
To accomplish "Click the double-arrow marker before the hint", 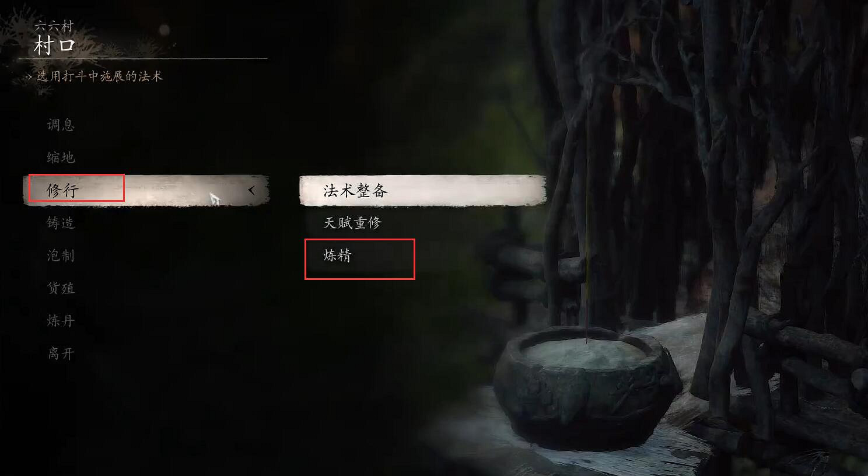I will click(x=29, y=77).
